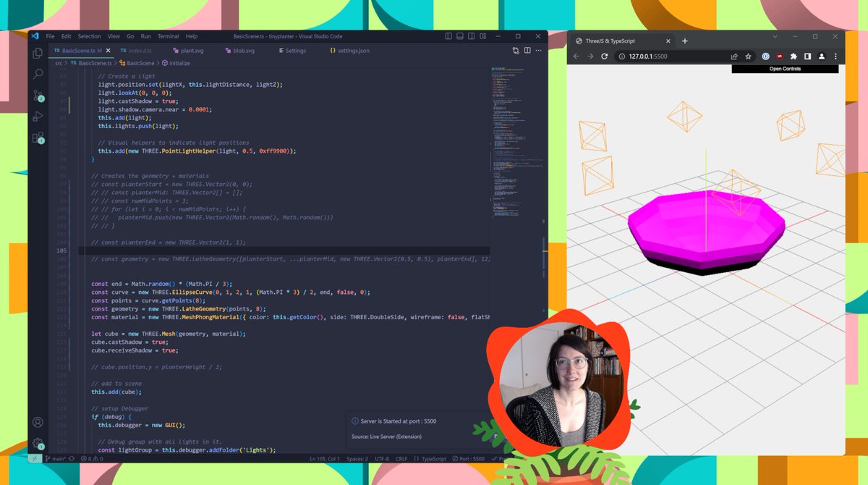Click the Ln 105, Col 1 indicator

(325, 458)
